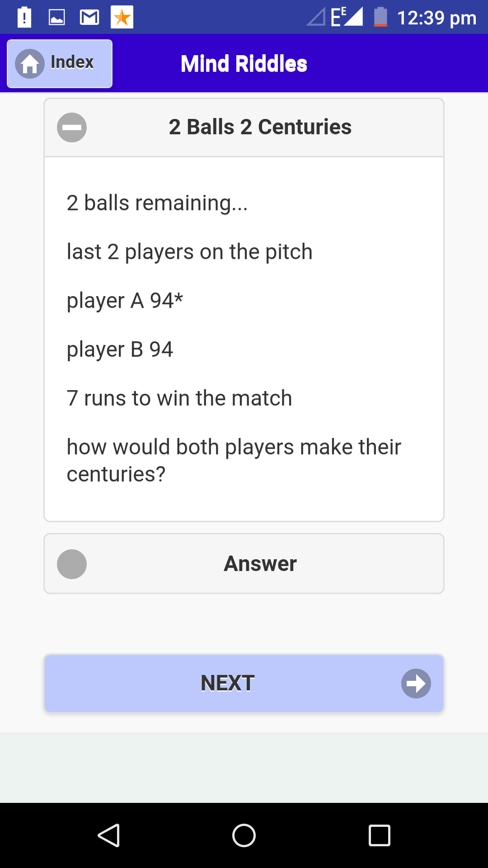
Task: Tap the clock showing 12:39 pm
Action: [x=436, y=18]
